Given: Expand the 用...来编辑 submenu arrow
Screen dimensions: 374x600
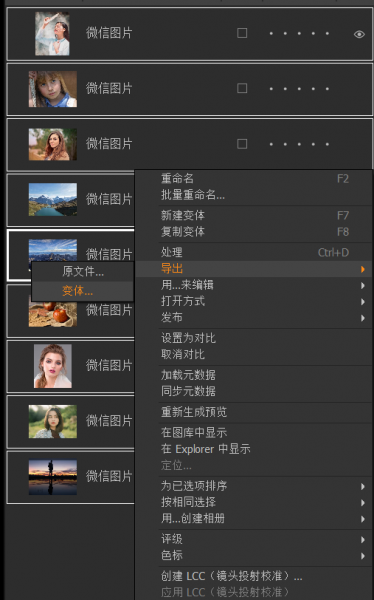Looking at the screenshot, I should (363, 285).
